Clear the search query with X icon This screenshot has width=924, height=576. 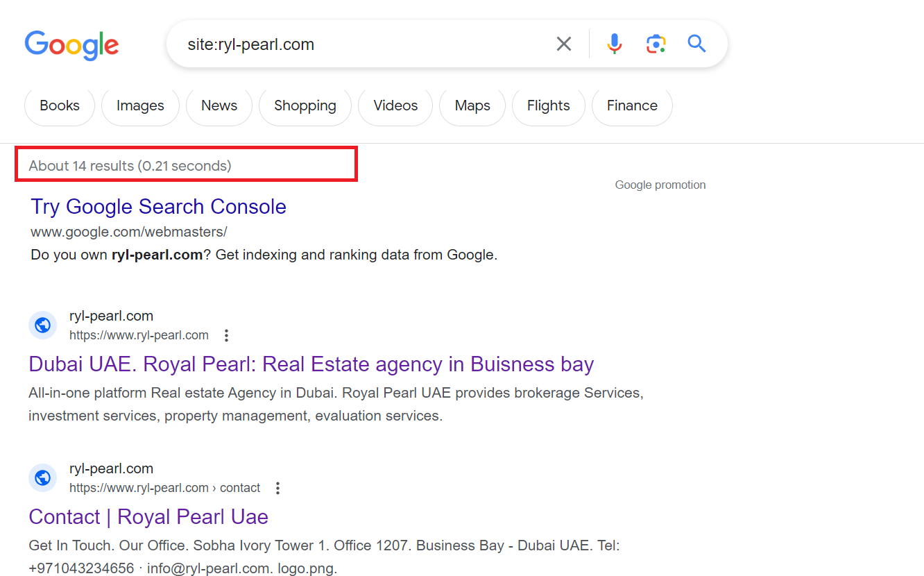pyautogui.click(x=564, y=44)
